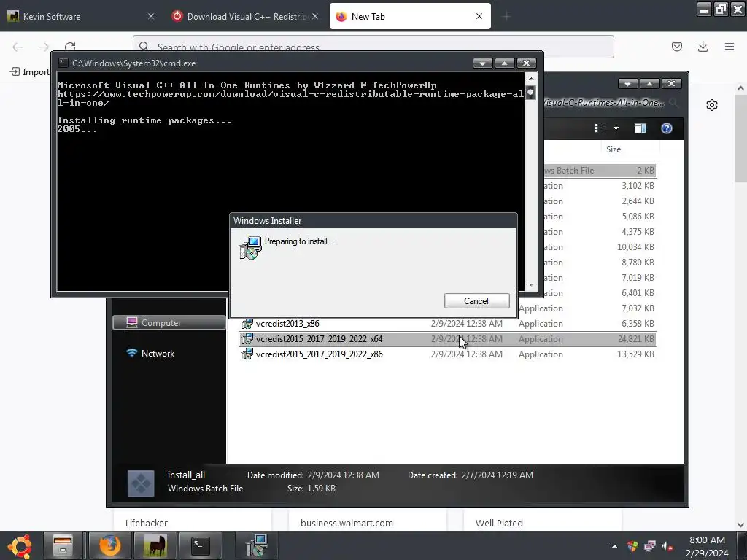
Task: Maximize the Explorer window
Action: click(649, 83)
